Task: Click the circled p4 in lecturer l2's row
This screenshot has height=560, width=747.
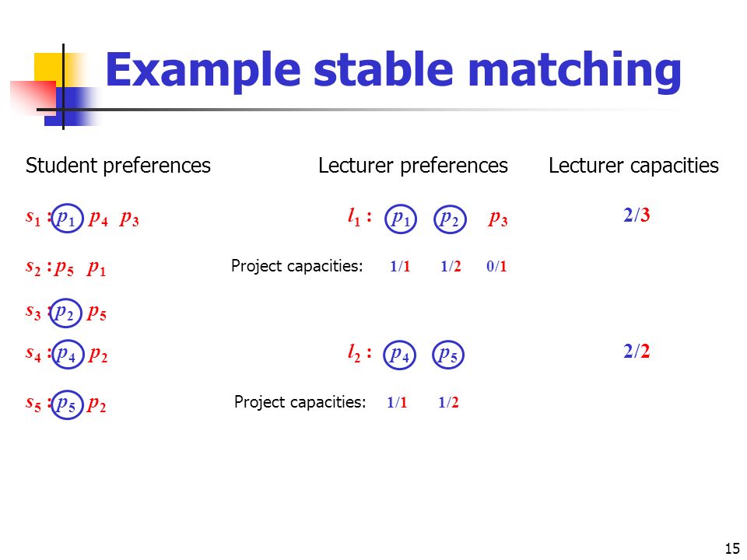Action: [x=399, y=355]
